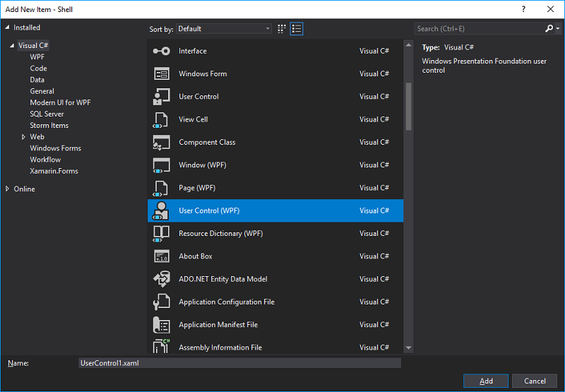565x392 pixels.
Task: Select the Code category
Action: (x=39, y=69)
